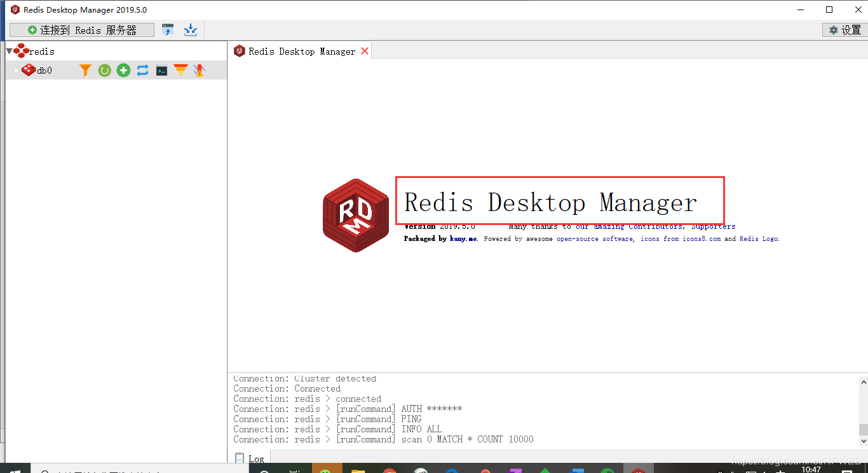868x473 pixels.
Task: Open the Redis Logo link
Action: [759, 239]
